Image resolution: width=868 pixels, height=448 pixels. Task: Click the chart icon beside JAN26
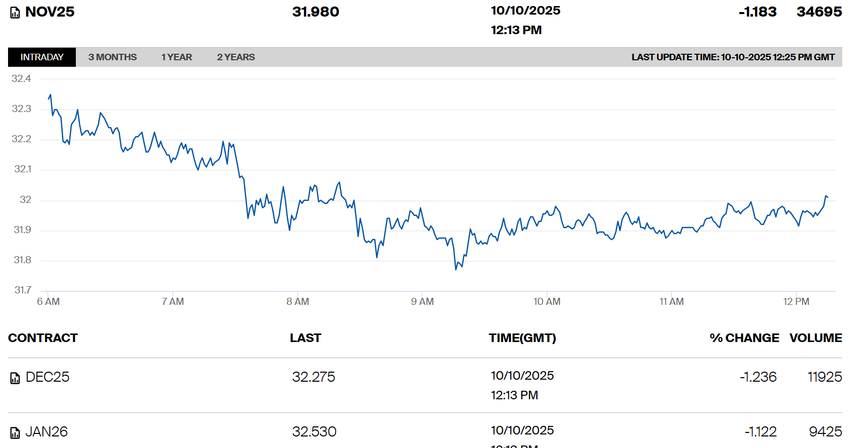(15, 432)
